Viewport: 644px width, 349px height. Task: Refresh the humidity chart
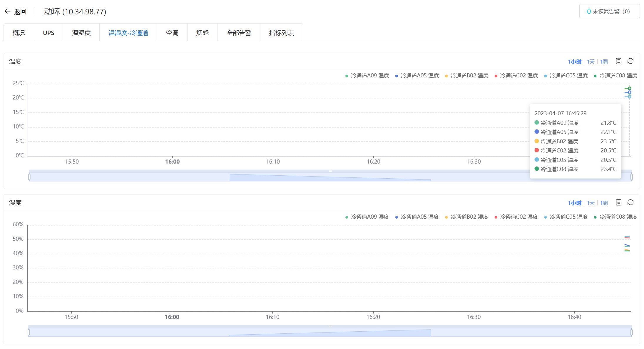(630, 202)
